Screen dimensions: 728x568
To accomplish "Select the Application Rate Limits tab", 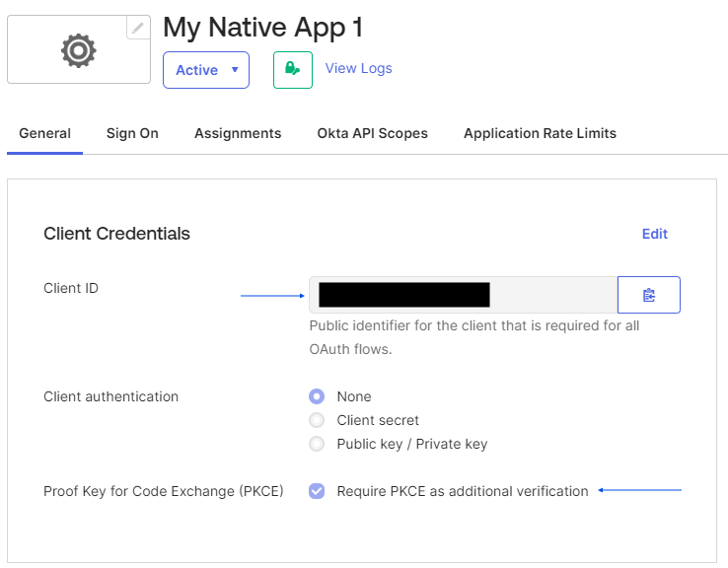I will (540, 133).
